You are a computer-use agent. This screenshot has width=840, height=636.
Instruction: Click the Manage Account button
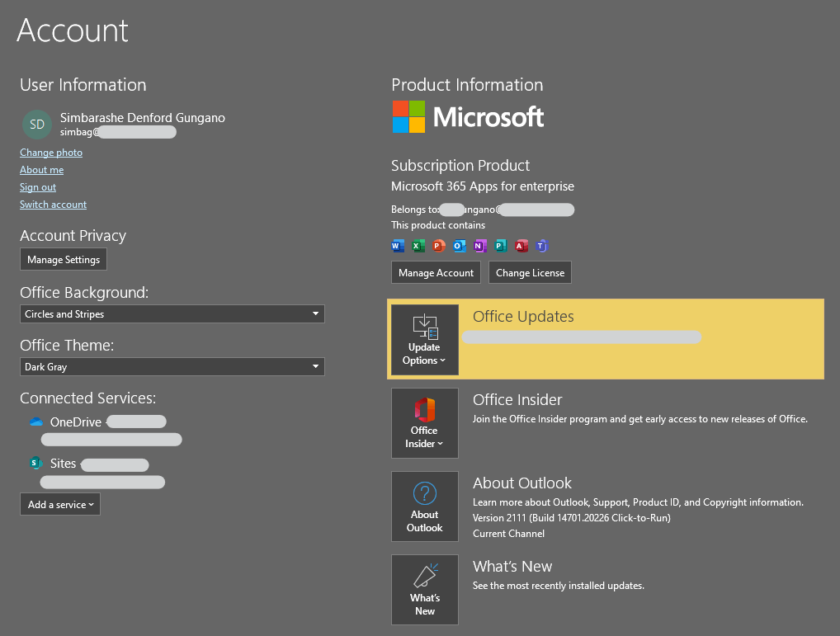click(436, 272)
